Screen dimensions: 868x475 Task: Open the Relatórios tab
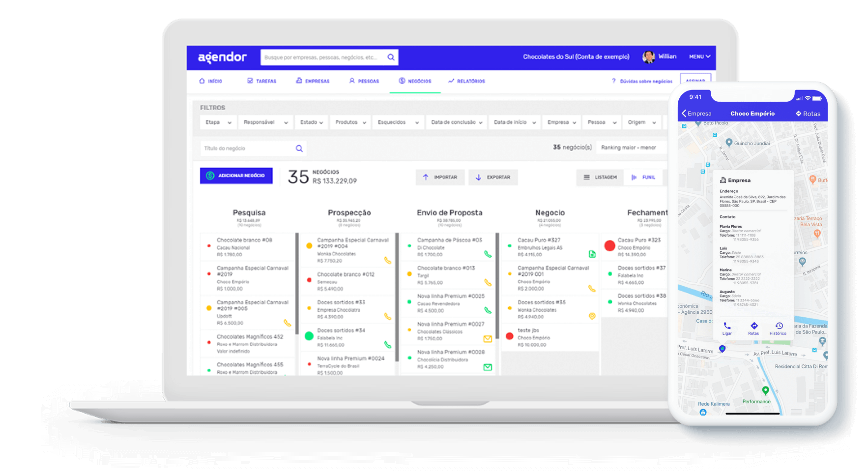466,81
